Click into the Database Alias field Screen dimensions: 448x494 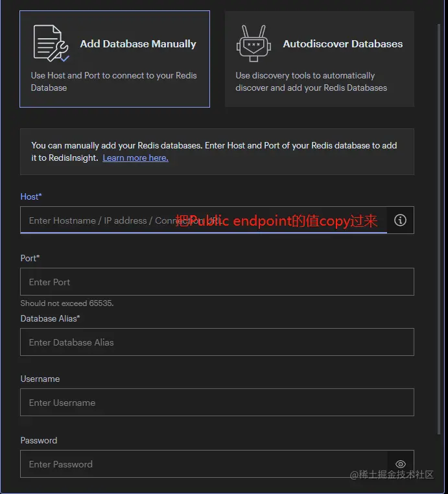click(x=217, y=342)
